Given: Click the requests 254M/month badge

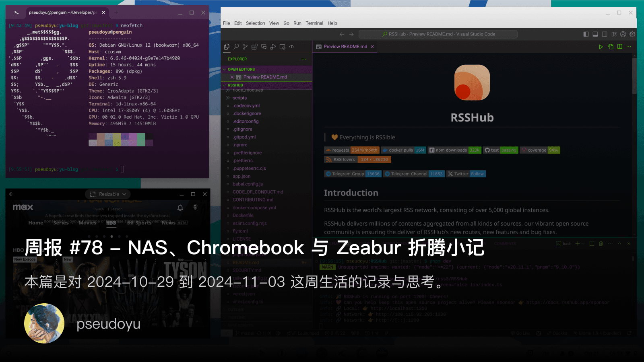Looking at the screenshot, I should pyautogui.click(x=352, y=150).
